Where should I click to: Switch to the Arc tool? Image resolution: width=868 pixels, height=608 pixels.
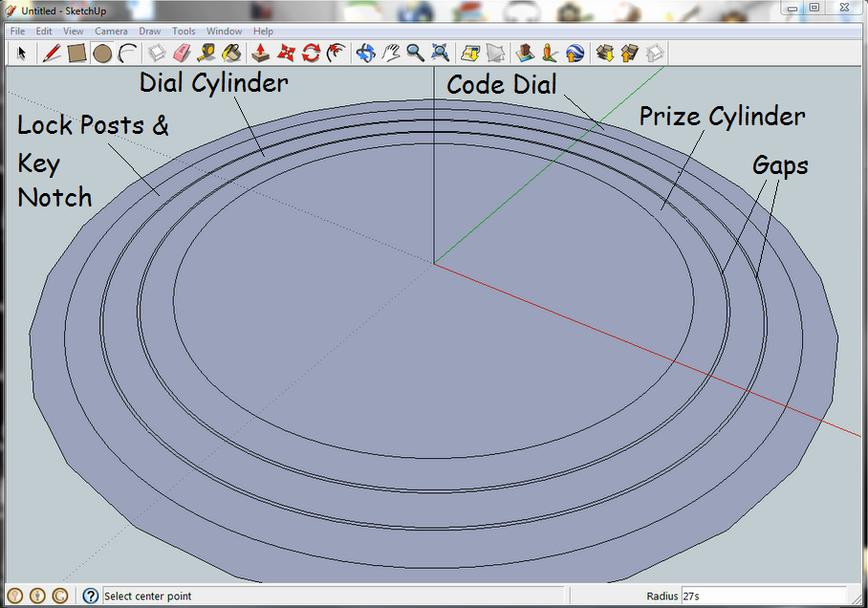coord(128,54)
